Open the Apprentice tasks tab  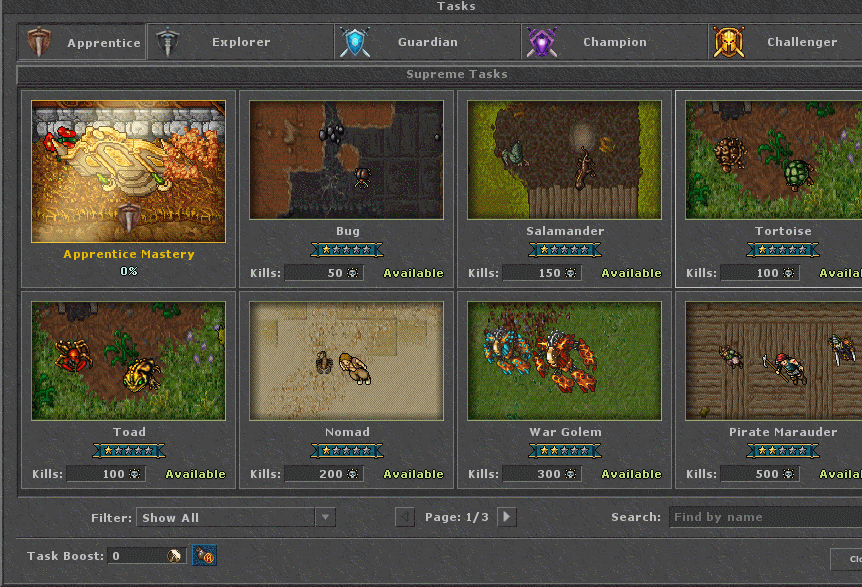coord(82,42)
